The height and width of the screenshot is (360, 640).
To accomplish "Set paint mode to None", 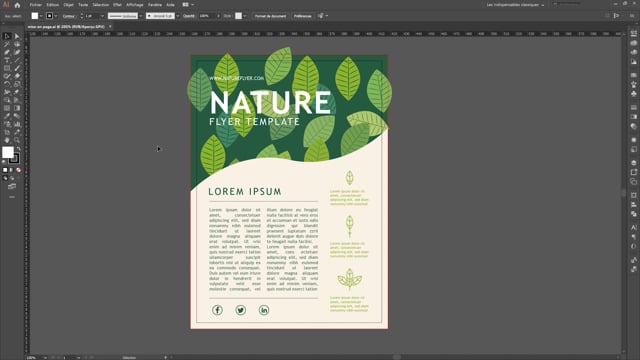I will point(18,170).
